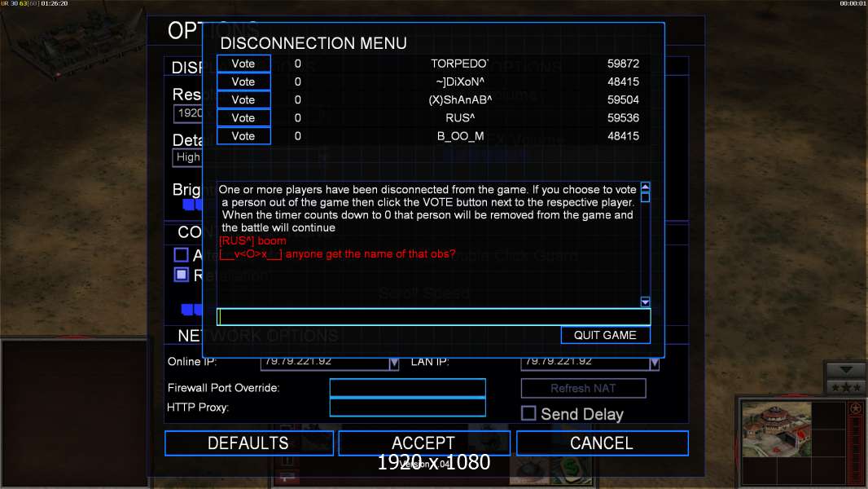
Task: Adjust the Scroll Speed slider
Action: pos(191,309)
